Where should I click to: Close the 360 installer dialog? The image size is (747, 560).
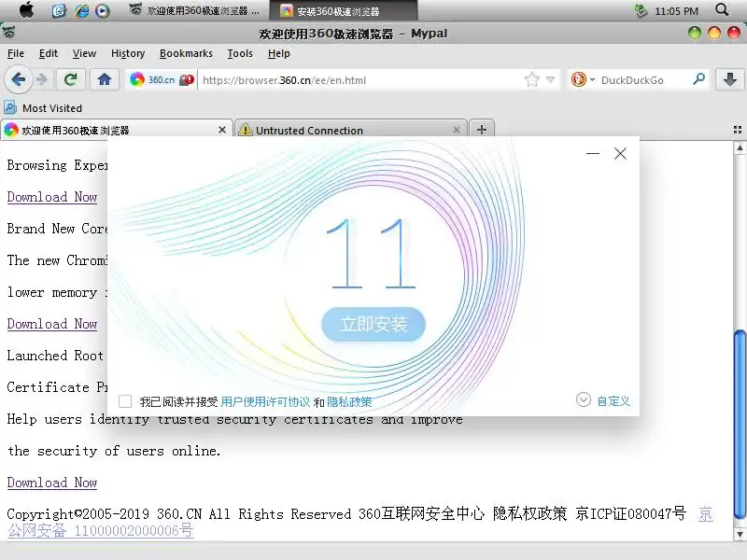coord(620,153)
